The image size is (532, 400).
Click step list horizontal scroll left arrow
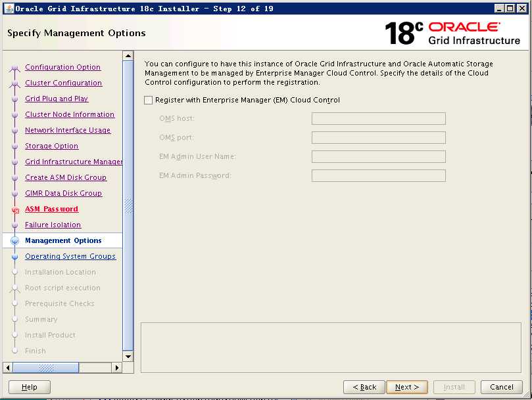[x=8, y=368]
